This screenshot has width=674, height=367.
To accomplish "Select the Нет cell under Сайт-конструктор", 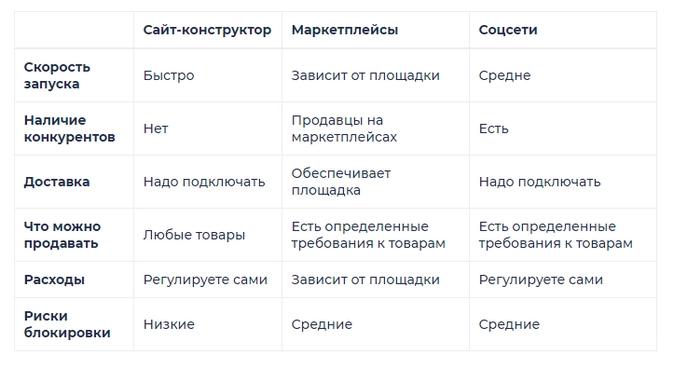I will (156, 128).
